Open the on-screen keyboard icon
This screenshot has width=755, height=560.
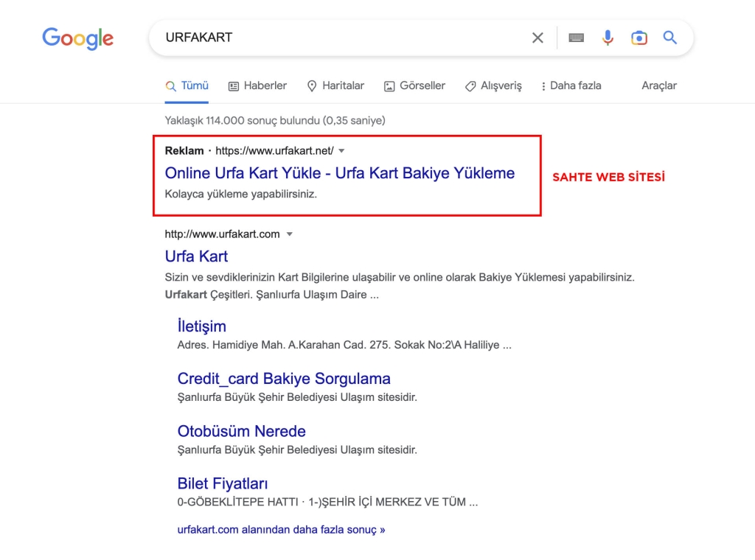[576, 38]
